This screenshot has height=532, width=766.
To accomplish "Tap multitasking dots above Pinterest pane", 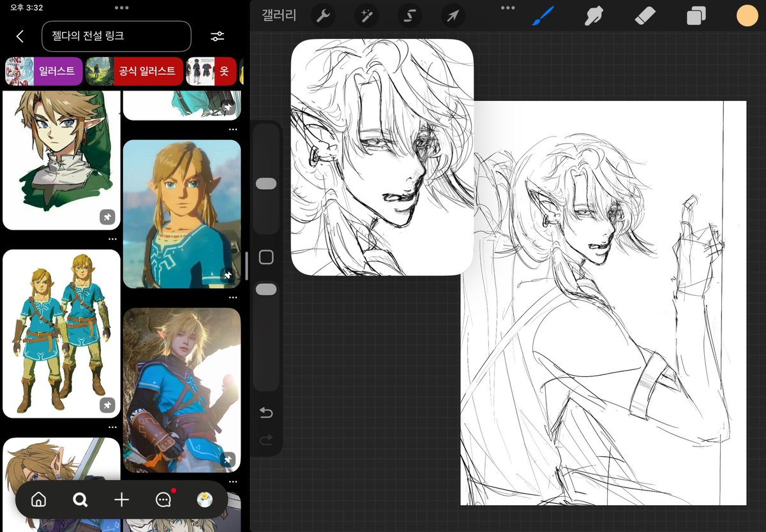I will (121, 8).
